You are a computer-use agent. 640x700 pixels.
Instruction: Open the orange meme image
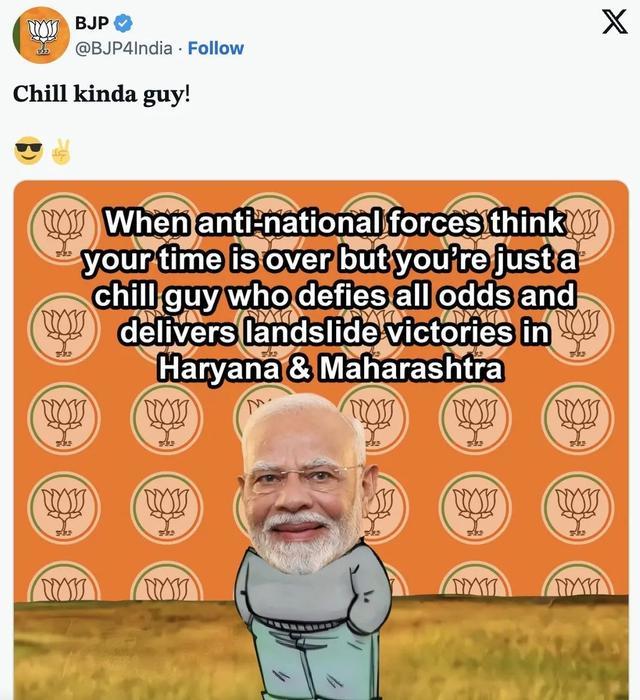(x=321, y=440)
